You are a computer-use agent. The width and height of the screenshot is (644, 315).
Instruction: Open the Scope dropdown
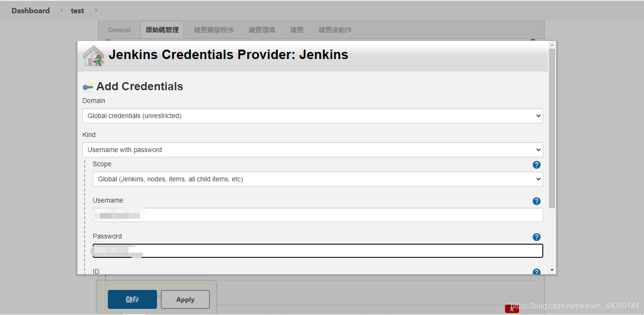pyautogui.click(x=318, y=179)
